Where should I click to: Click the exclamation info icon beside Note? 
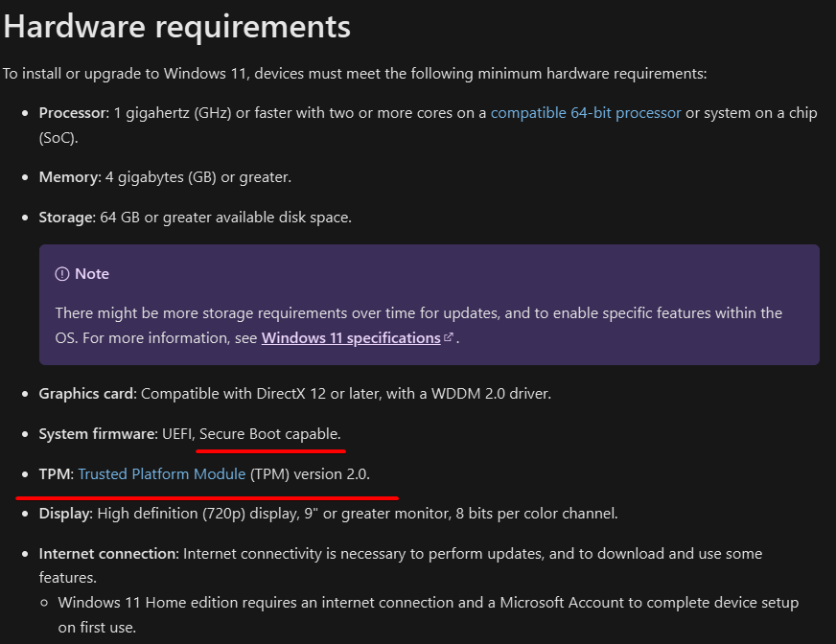coord(62,274)
